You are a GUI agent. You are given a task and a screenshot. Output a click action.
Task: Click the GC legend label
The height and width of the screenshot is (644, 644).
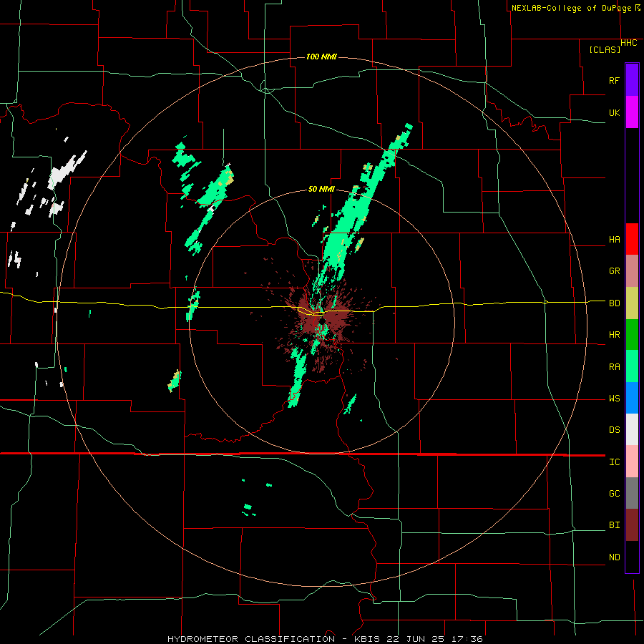[614, 494]
